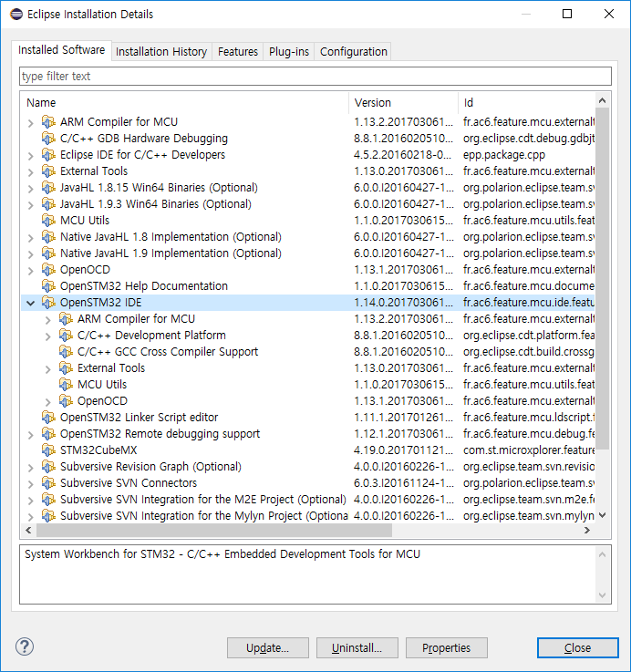Click the horizontal scrollbar thumb of the software list
631x672 pixels.
[x=214, y=530]
